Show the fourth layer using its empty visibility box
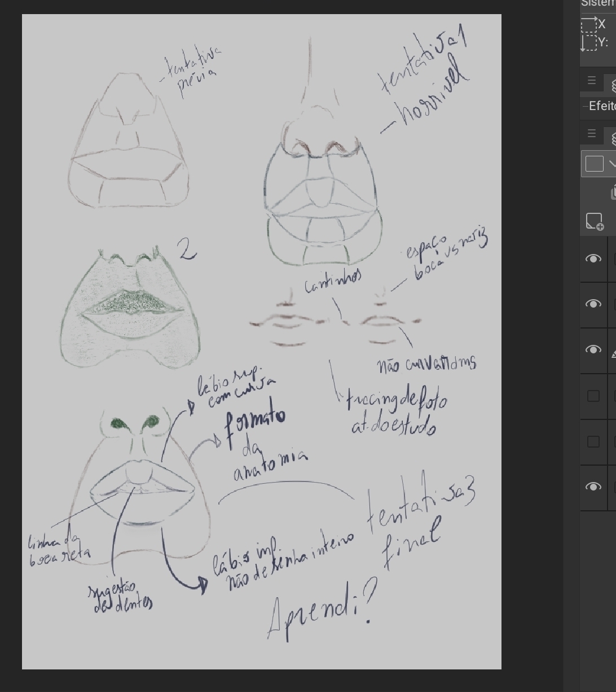This screenshot has width=616, height=692. pos(593,396)
